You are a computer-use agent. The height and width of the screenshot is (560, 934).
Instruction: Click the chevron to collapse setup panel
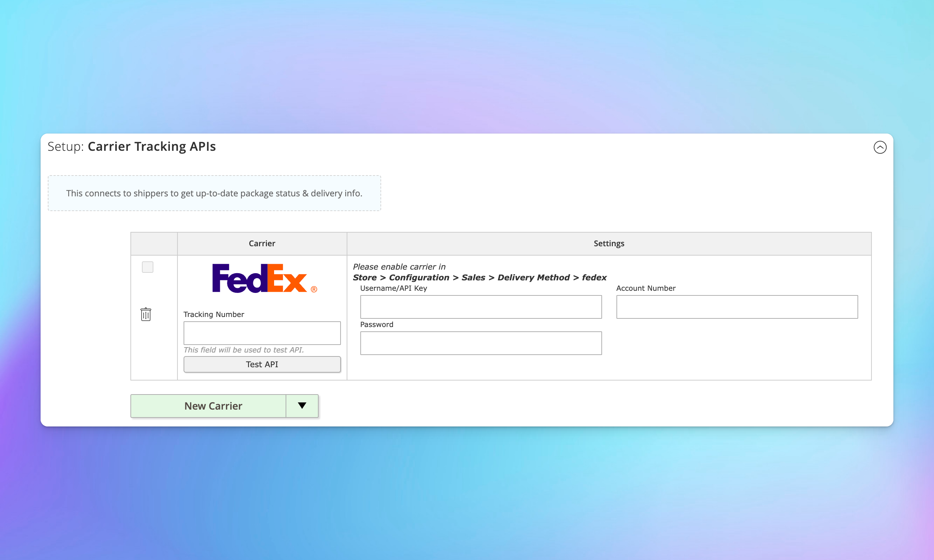point(879,147)
